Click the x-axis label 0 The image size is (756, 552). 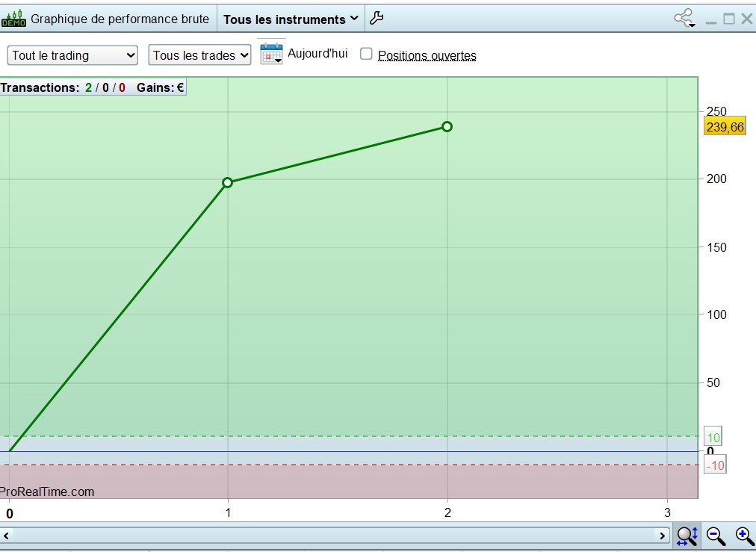[9, 514]
